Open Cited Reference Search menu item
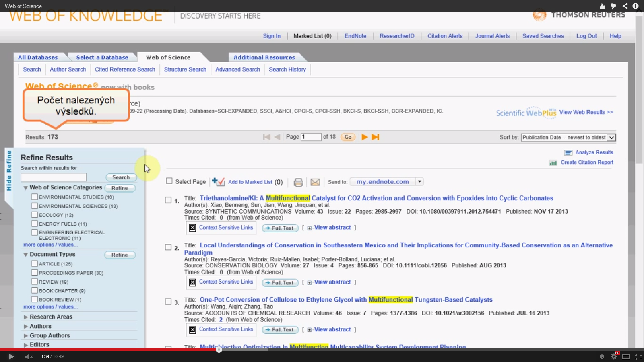The width and height of the screenshot is (644, 362). point(125,69)
